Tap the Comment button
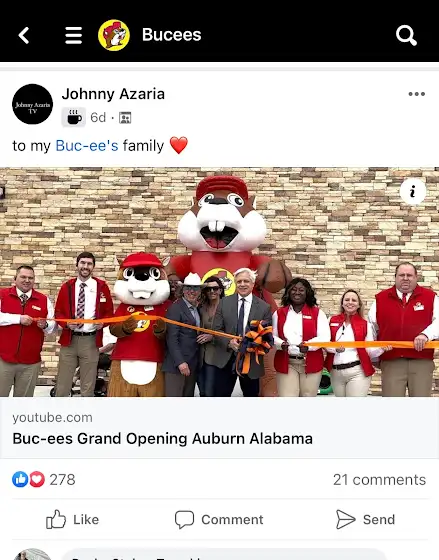 click(x=219, y=519)
